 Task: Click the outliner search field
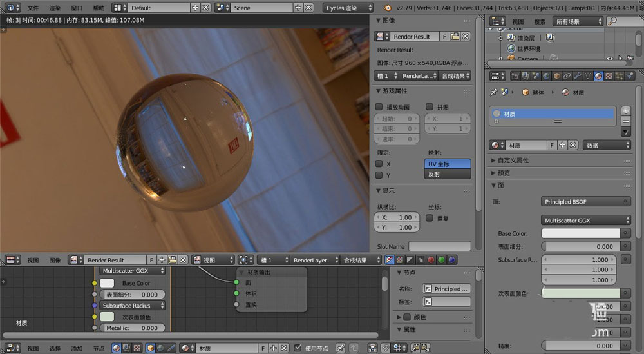[625, 21]
